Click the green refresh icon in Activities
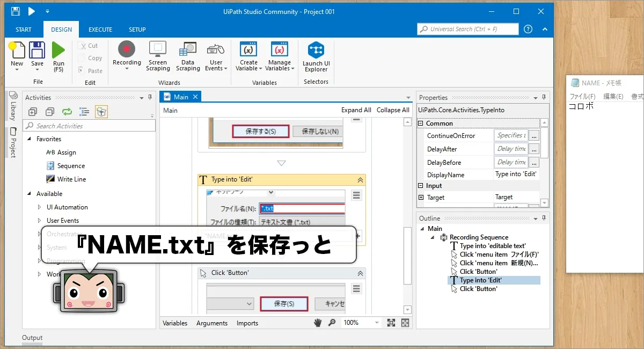The height and width of the screenshot is (349, 644). [67, 112]
